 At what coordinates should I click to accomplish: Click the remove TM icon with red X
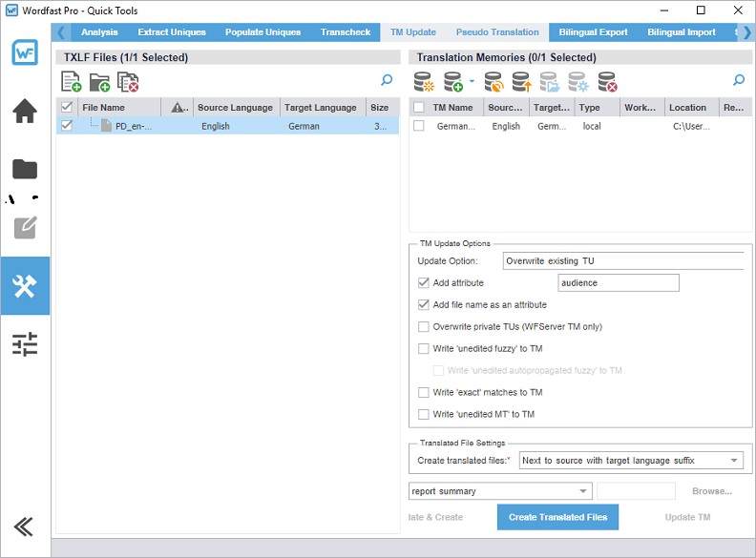(x=607, y=82)
